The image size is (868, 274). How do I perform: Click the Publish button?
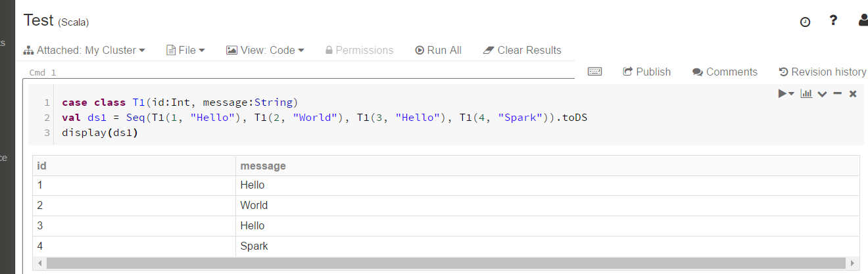647,72
